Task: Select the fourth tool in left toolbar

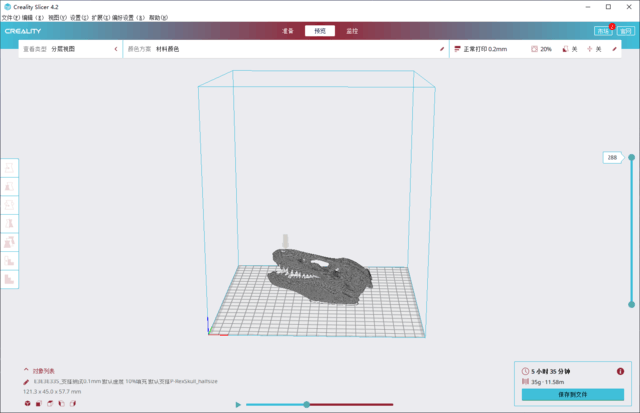Action: coord(9,223)
